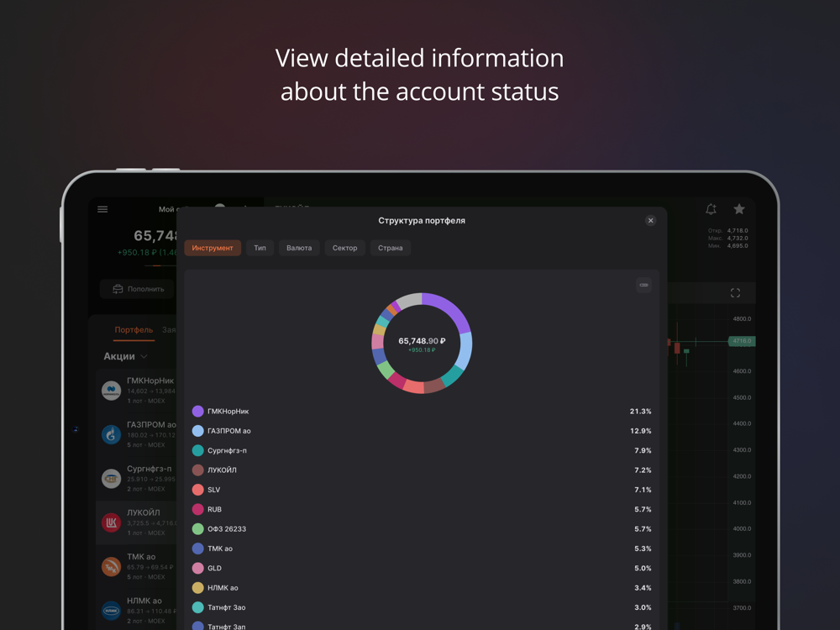The width and height of the screenshot is (840, 630).
Task: Click the Gazprom company logo
Action: point(112,434)
